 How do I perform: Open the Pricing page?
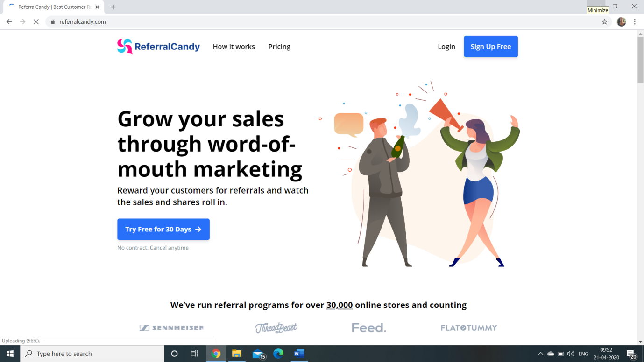279,47
